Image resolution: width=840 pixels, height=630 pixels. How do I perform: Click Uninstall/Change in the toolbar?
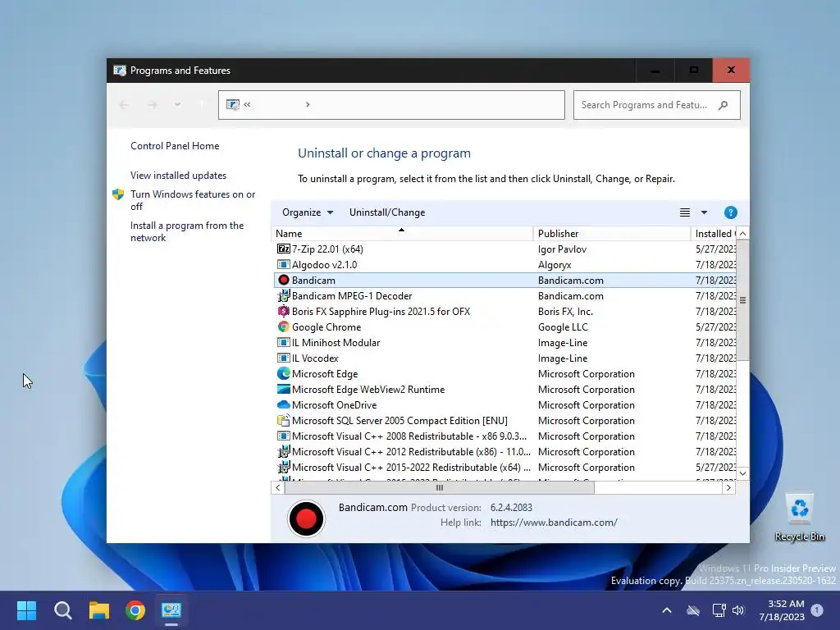pos(387,212)
